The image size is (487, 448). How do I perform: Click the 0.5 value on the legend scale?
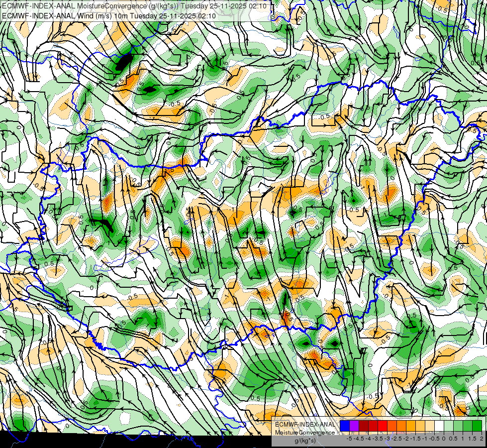coord(453,439)
